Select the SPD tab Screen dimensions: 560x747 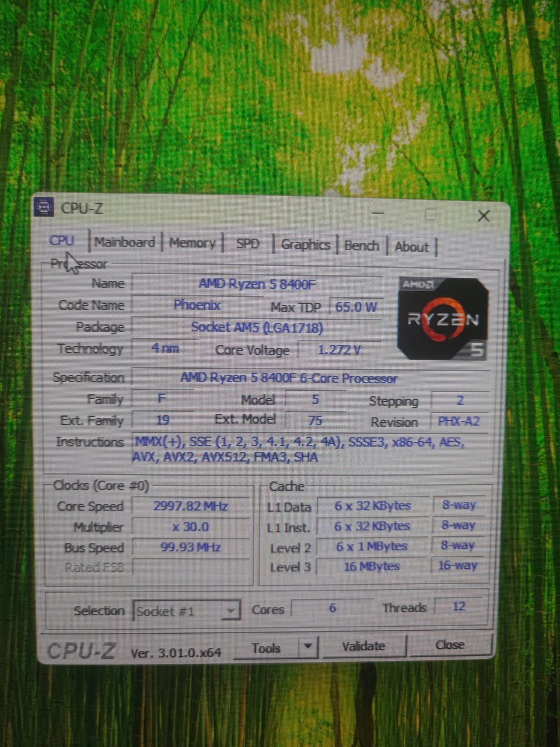[248, 243]
